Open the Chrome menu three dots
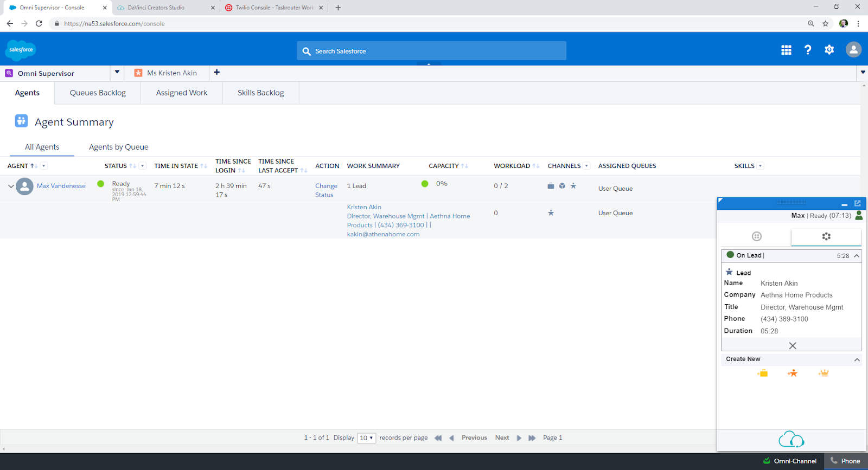Viewport: 868px width, 470px height. point(858,23)
